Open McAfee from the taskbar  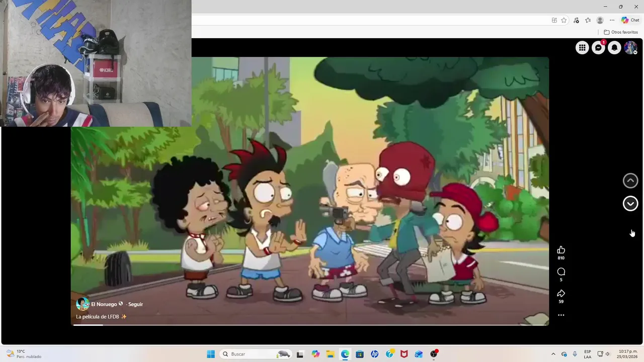click(404, 354)
